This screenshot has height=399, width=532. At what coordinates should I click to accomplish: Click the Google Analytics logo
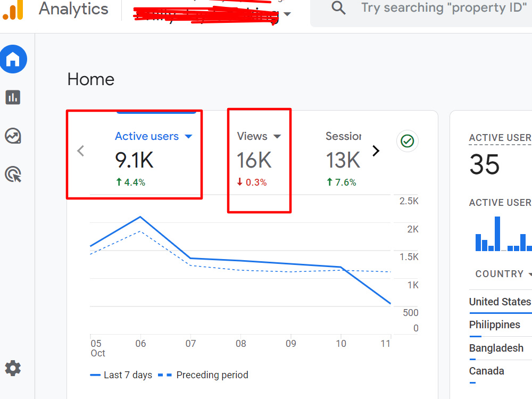[x=13, y=10]
